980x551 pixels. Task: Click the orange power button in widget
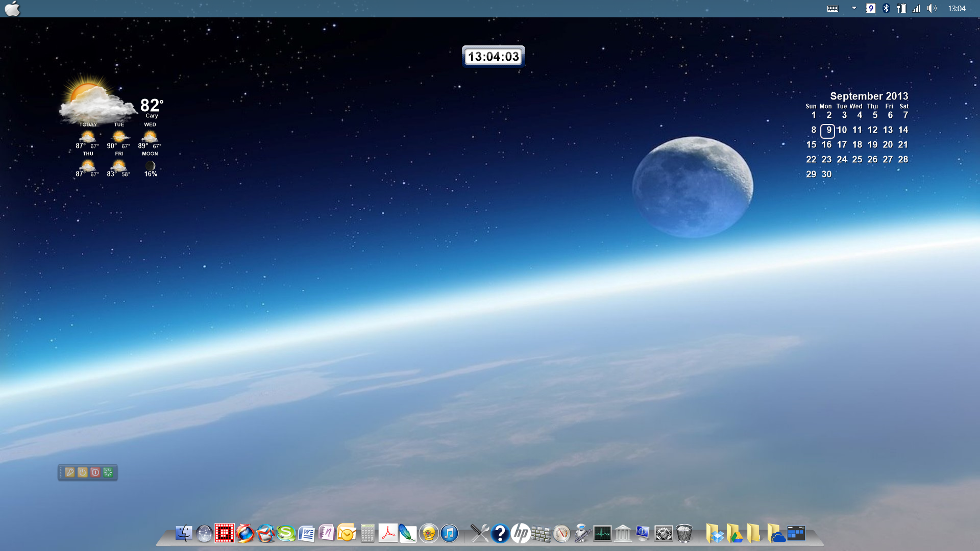pos(83,472)
